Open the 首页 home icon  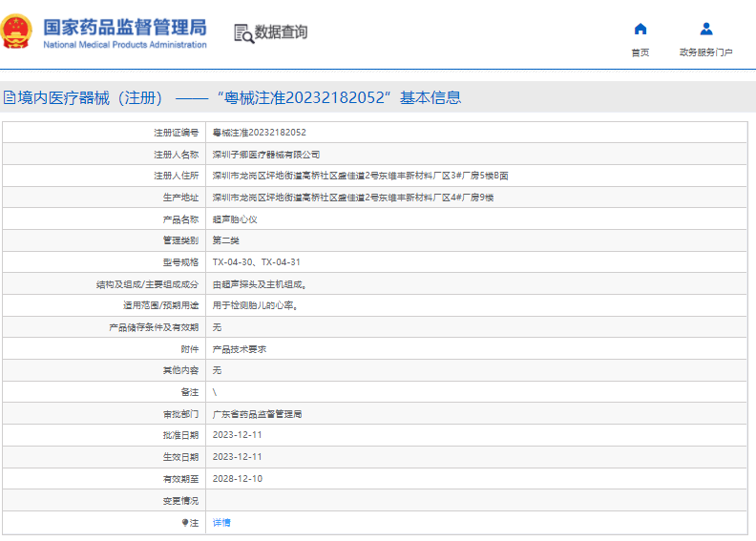click(640, 29)
